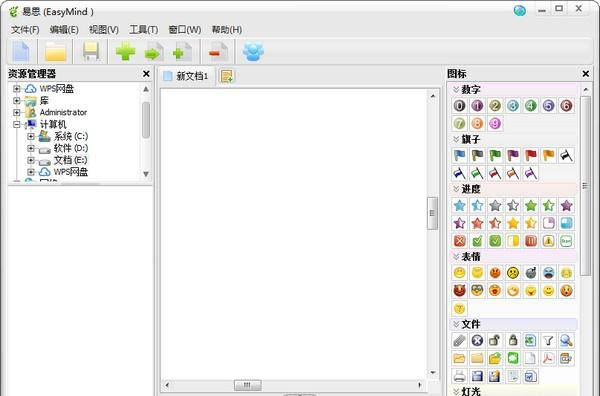The image size is (600, 396).
Task: Open the 窗口(W) menu
Action: (185, 30)
